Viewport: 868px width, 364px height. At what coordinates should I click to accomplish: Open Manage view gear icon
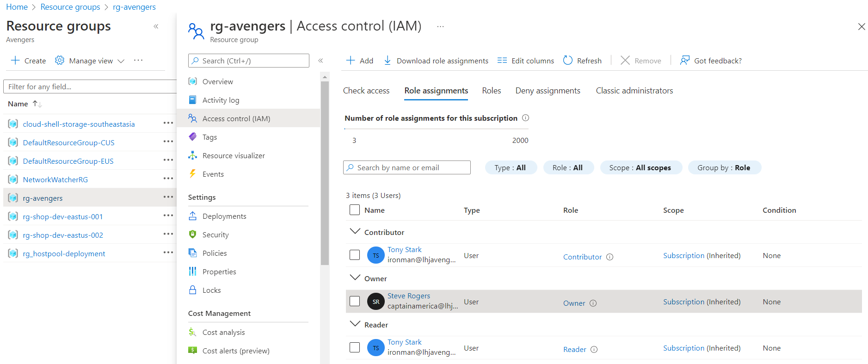click(x=60, y=61)
